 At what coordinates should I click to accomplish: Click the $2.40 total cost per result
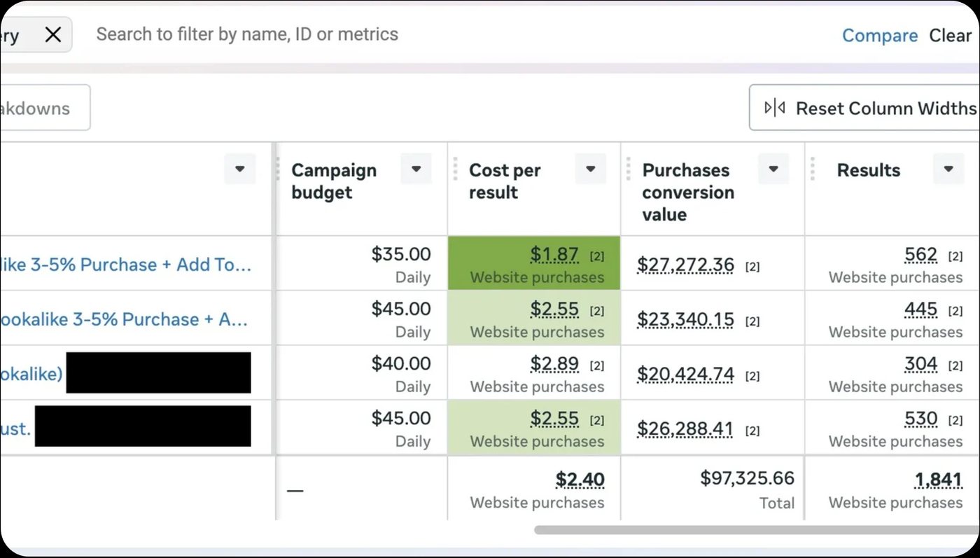coord(580,480)
